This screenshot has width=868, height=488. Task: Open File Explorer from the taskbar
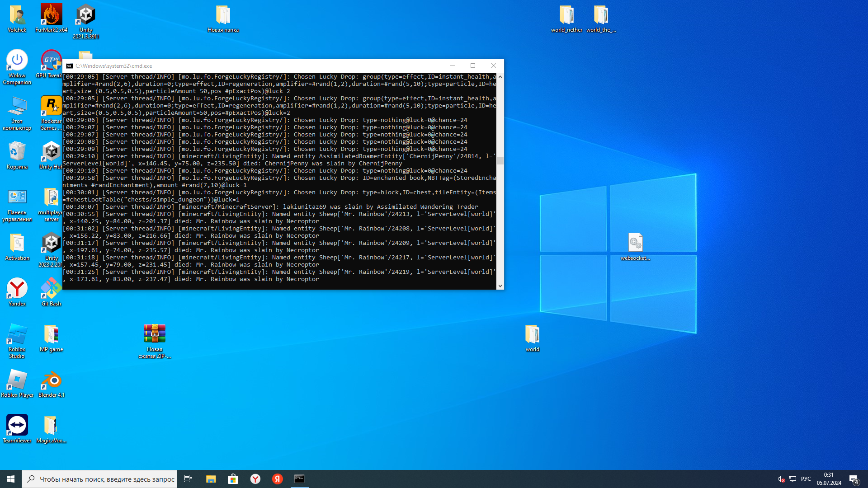click(211, 479)
